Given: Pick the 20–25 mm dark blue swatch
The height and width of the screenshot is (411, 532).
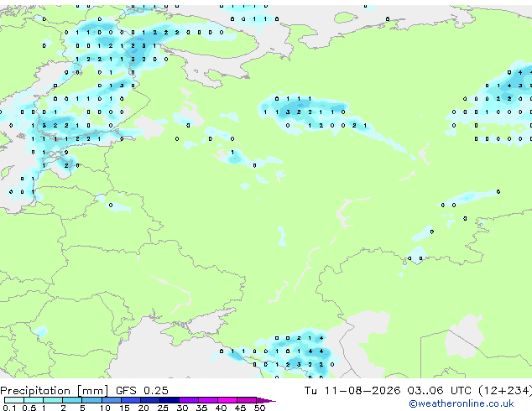Looking at the screenshot, I should pos(150,400).
